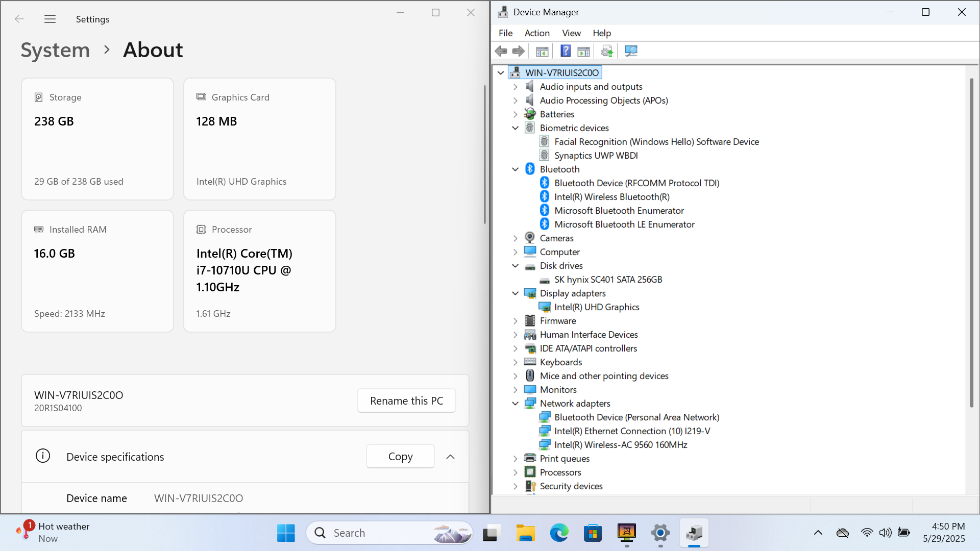Select SK hynix SC401 SATA 256GB disk

608,280
